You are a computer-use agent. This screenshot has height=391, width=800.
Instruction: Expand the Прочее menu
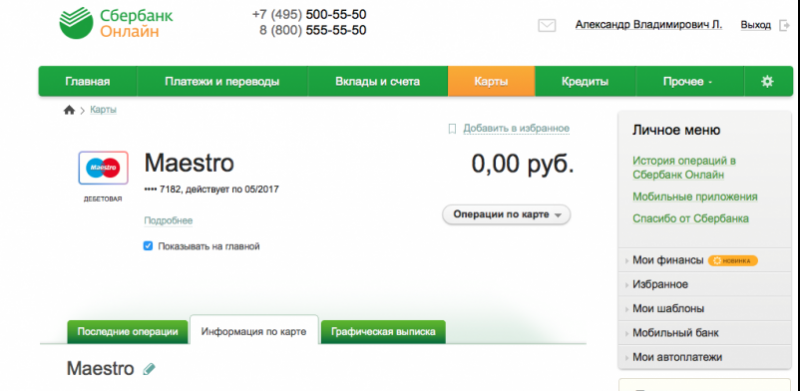(690, 81)
